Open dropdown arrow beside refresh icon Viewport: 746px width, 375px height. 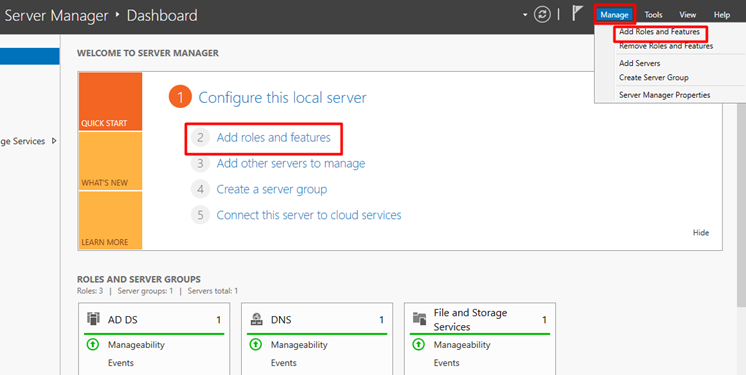point(525,15)
